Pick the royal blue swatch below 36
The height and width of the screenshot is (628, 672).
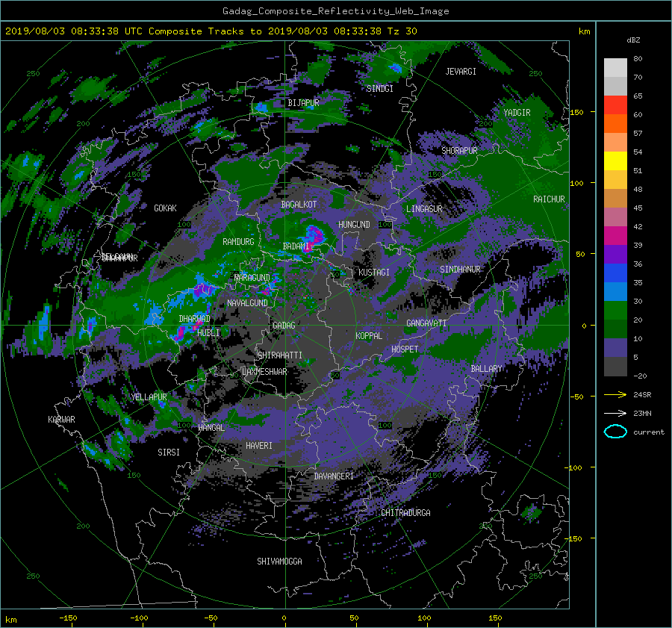(x=615, y=273)
